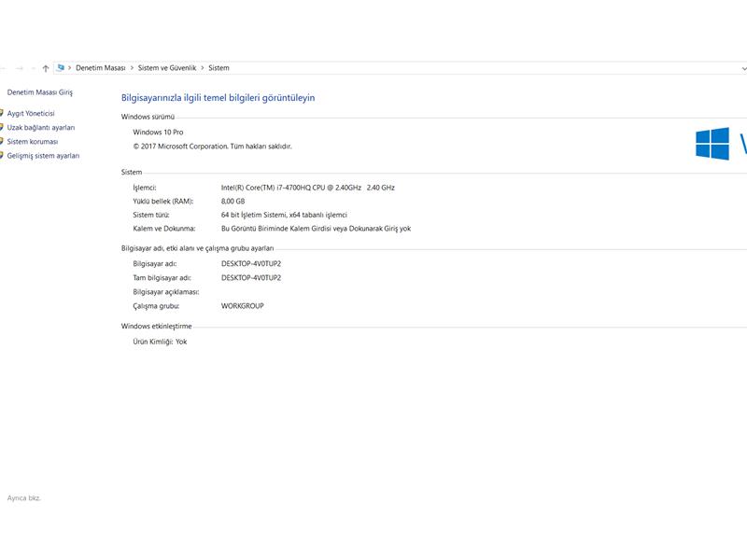Select the 'Windows 10 Pro' edition text

click(158, 132)
